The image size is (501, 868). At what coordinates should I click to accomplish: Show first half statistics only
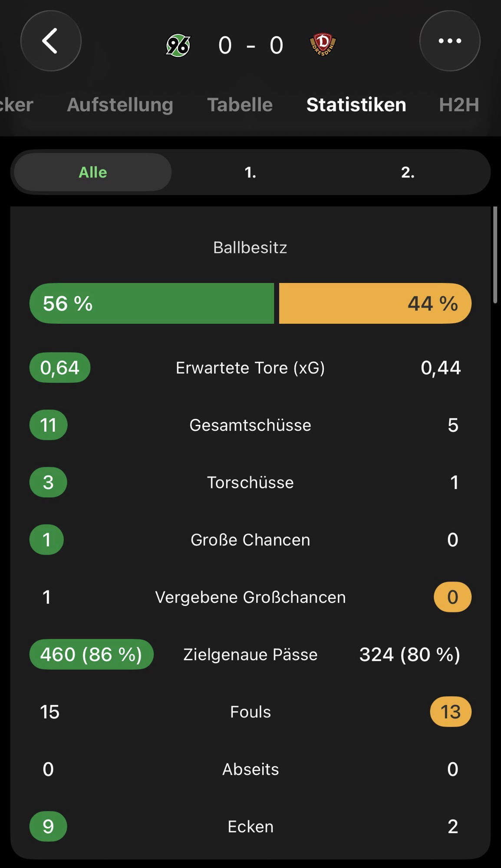point(250,172)
